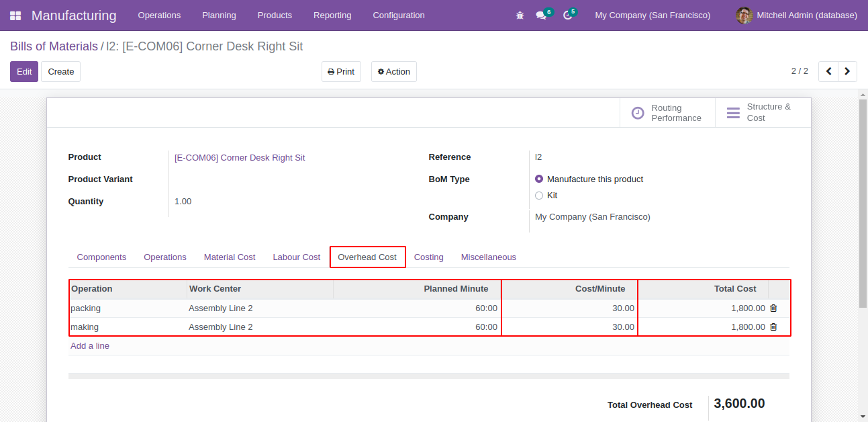Switch to the Material Cost tab
Screen dimensions: 868x422
pos(230,257)
